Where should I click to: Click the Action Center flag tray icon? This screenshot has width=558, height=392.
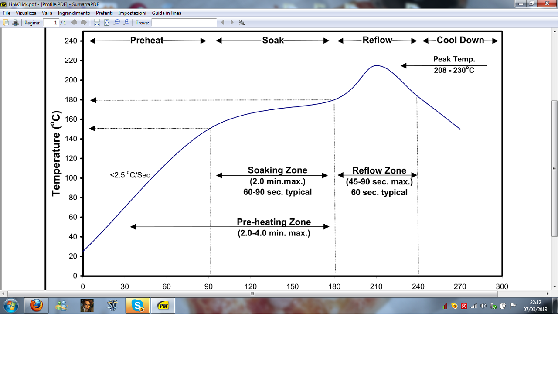[x=513, y=306]
